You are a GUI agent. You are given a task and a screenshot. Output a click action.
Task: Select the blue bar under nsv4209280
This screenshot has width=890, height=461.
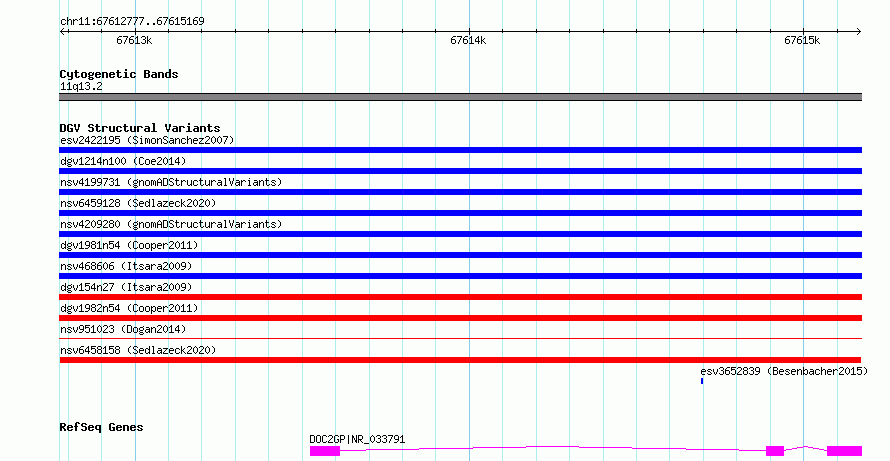click(460, 234)
